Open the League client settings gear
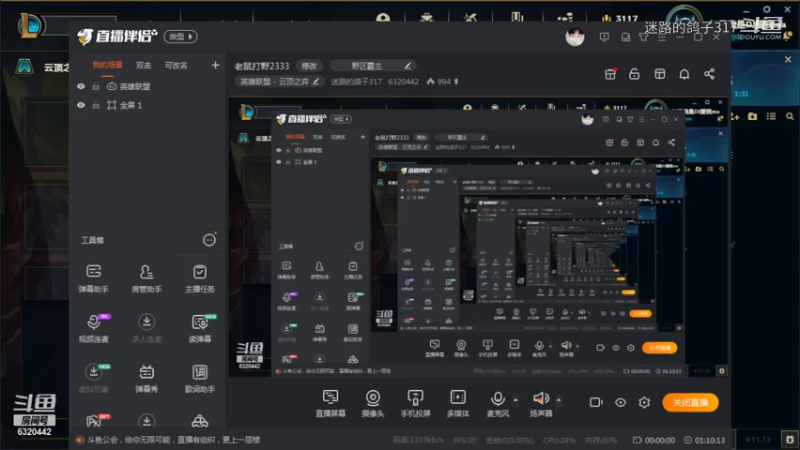 767,9
